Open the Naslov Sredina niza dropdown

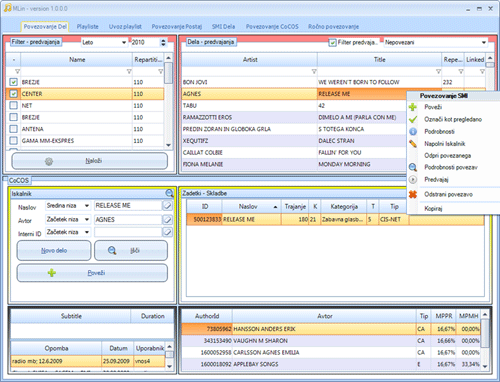click(87, 206)
